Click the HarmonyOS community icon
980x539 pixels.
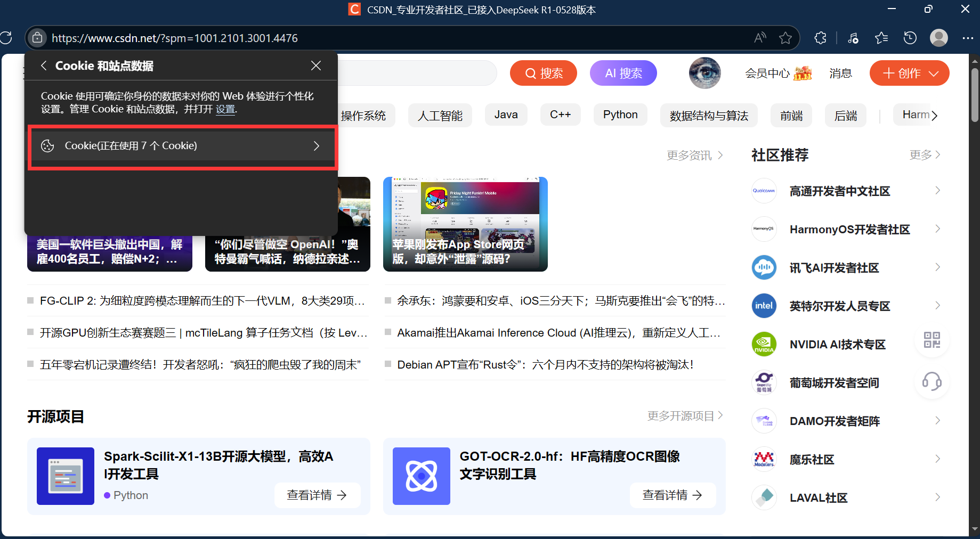[764, 229]
